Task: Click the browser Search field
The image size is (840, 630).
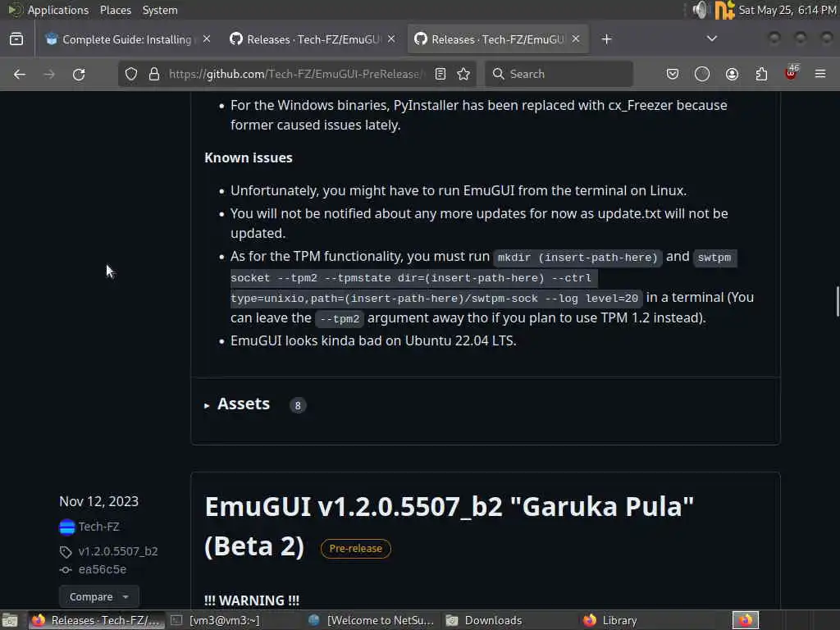Action: tap(559, 74)
